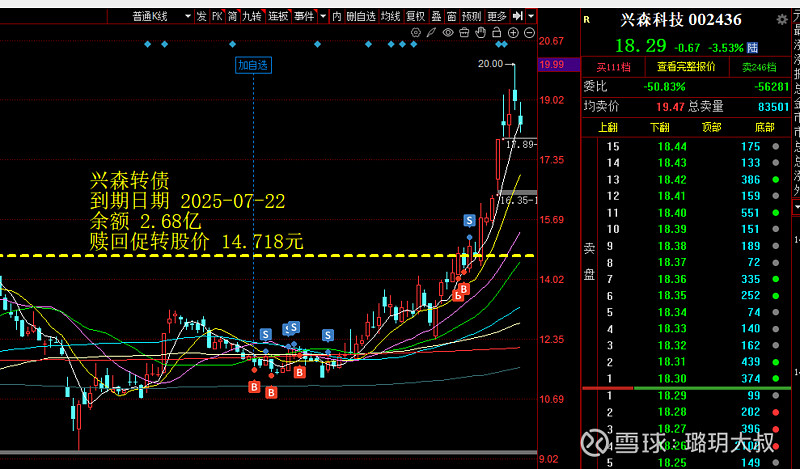Click the yellow R margin marker
Image resolution: width=800 pixels, height=469 pixels.
pos(587,20)
